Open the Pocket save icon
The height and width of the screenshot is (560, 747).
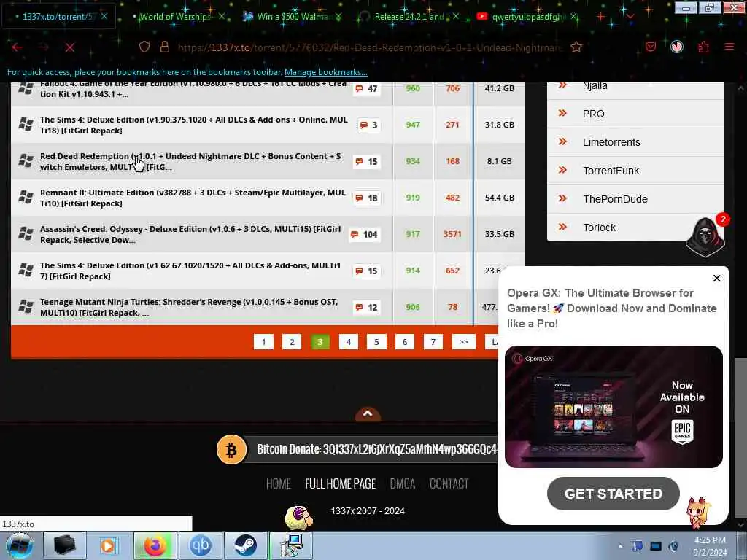coord(651,47)
